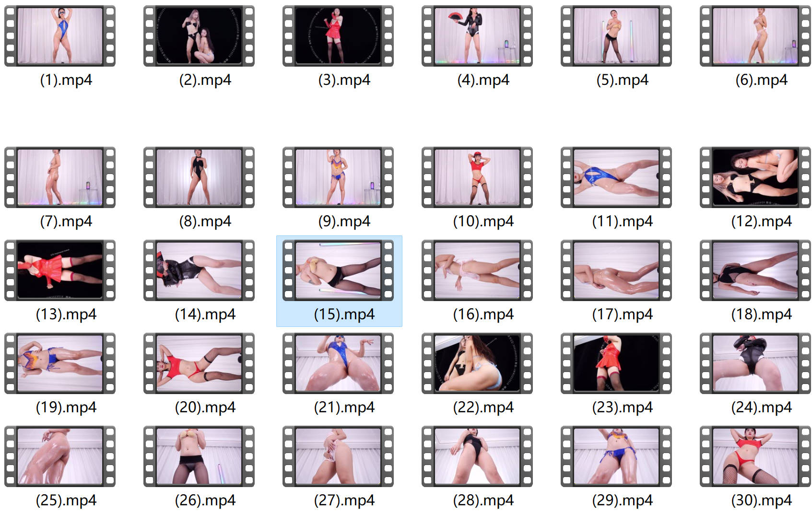Select the (13).mp4 video icon
Viewport: 812px width, 512px height.
[60, 270]
